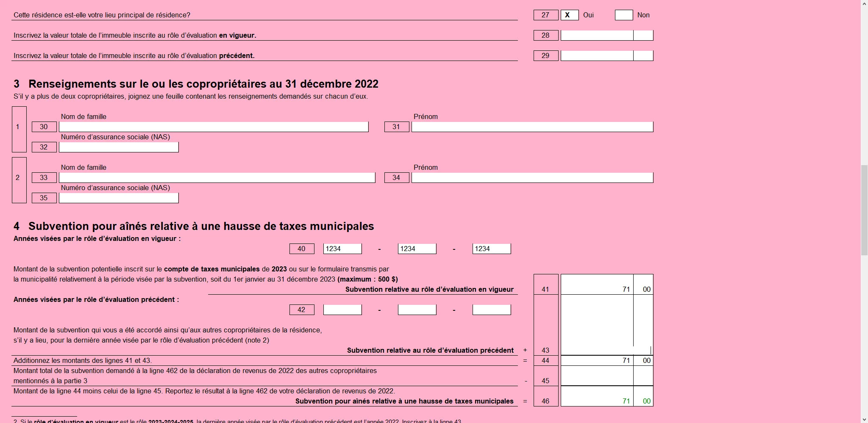The width and height of the screenshot is (868, 423).
Task: Click second year field on line 42
Action: 417,310
